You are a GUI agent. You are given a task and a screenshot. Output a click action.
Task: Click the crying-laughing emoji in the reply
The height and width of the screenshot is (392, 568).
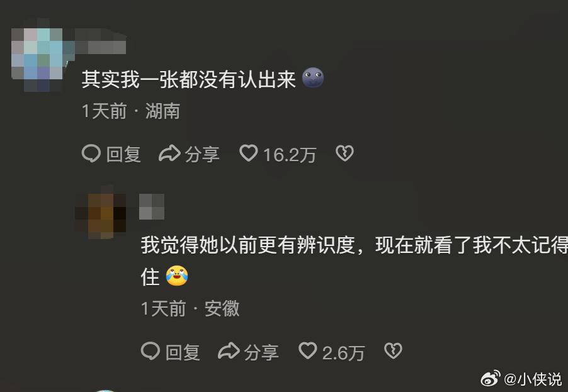point(177,276)
